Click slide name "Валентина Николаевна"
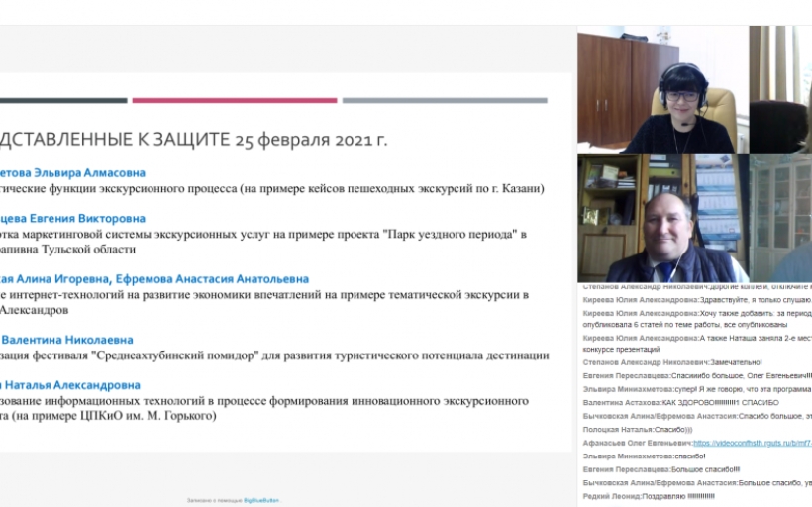This screenshot has height=507, width=812. pos(67,340)
